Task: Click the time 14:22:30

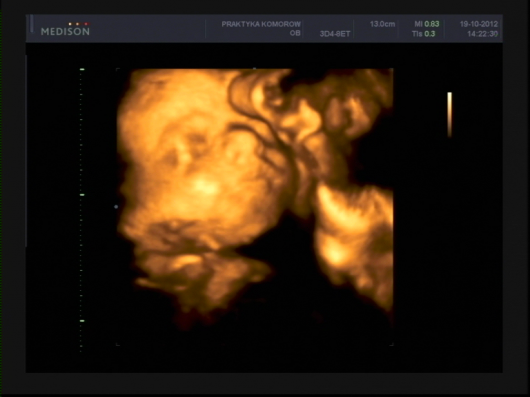Action: tap(482, 34)
